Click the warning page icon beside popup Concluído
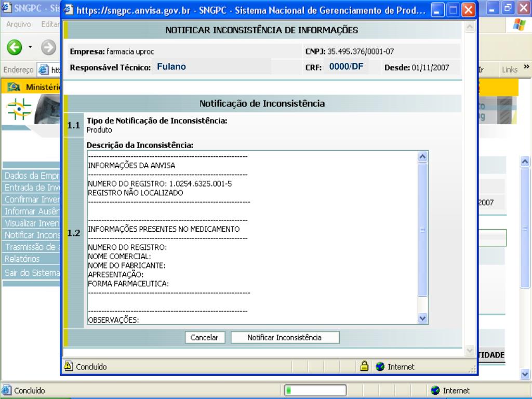 pyautogui.click(x=68, y=366)
